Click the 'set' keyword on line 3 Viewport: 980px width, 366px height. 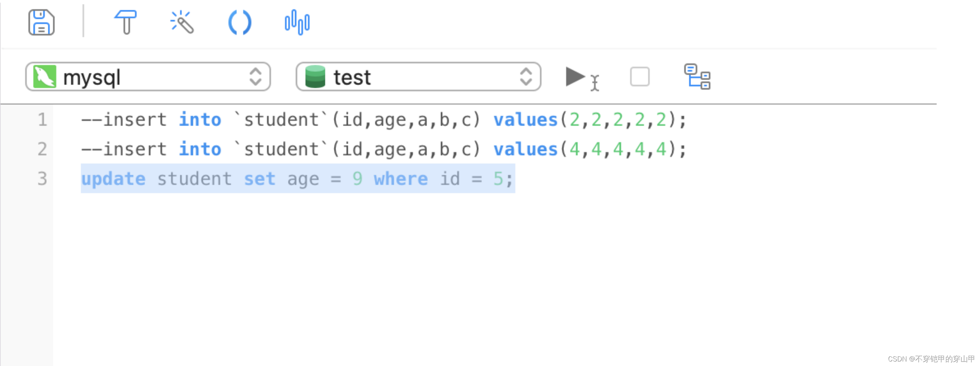coord(259,179)
